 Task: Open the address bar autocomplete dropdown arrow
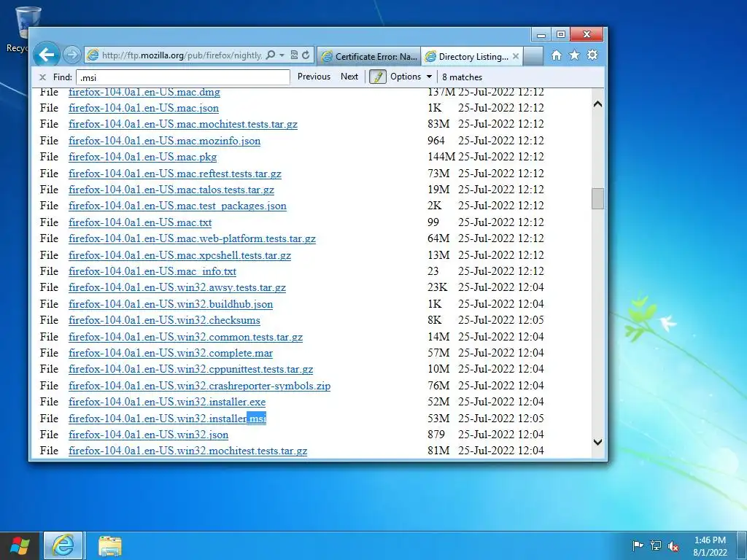[282, 55]
